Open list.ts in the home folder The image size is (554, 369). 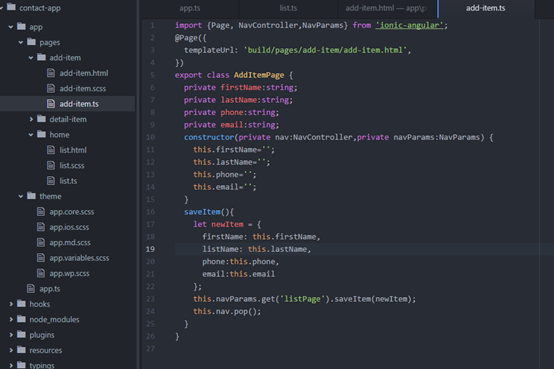(68, 181)
